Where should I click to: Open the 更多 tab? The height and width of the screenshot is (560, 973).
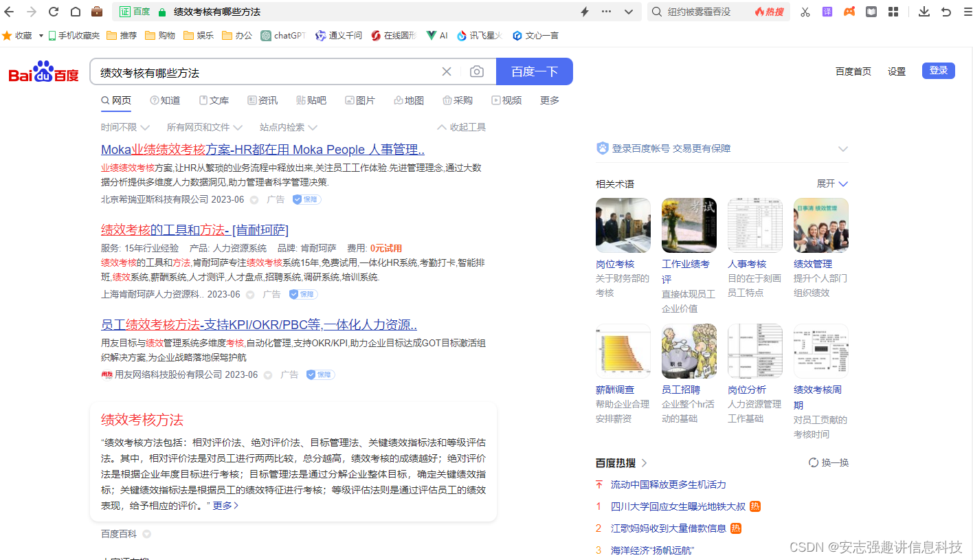[x=550, y=100]
